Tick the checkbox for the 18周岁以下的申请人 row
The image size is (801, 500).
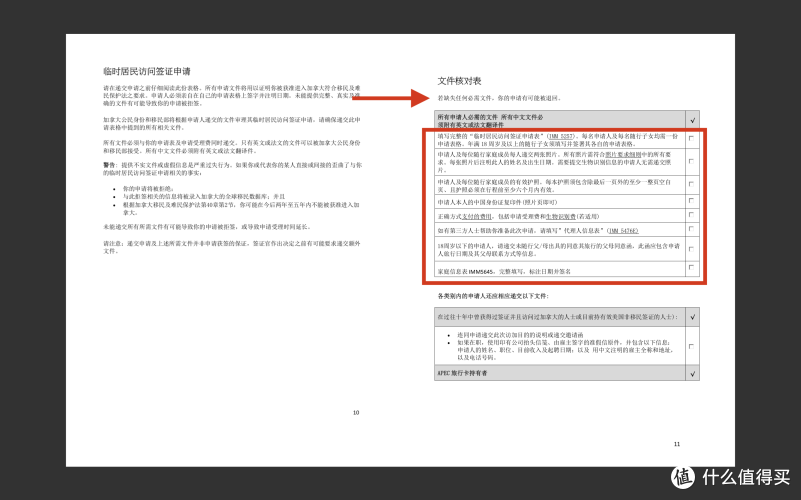[x=691, y=249]
